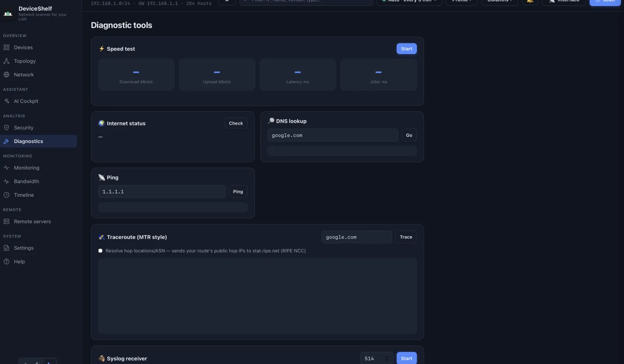The image size is (624, 364).
Task: Enable Resolve hop locations/ASN checkbox
Action: click(x=100, y=251)
